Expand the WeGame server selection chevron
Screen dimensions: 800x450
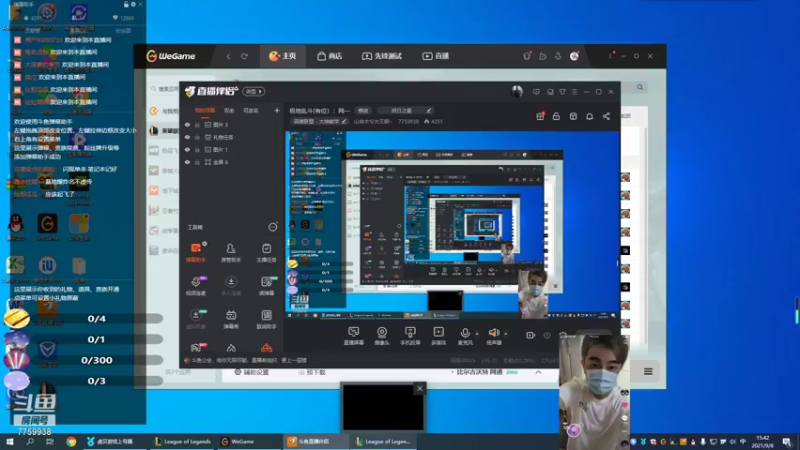click(x=538, y=372)
